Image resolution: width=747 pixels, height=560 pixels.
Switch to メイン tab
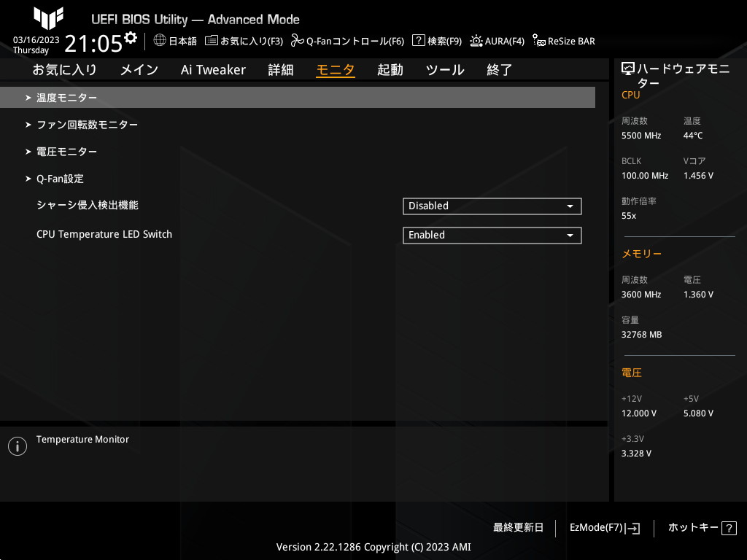[x=139, y=69]
